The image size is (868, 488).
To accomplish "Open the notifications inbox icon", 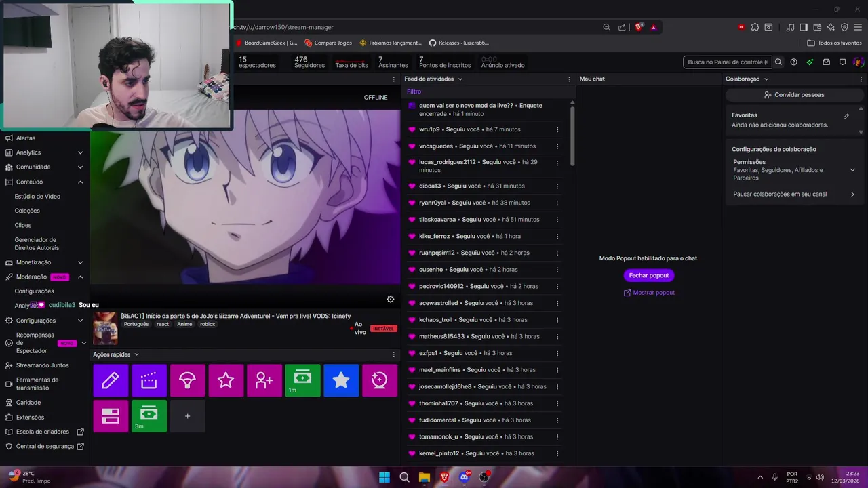I will click(x=826, y=62).
